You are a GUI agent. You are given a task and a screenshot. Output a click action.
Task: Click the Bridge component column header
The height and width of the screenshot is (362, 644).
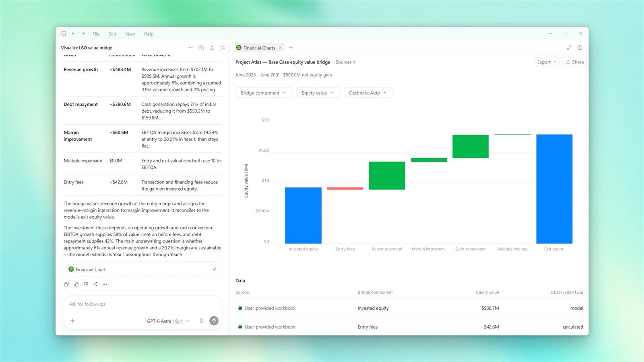375,292
